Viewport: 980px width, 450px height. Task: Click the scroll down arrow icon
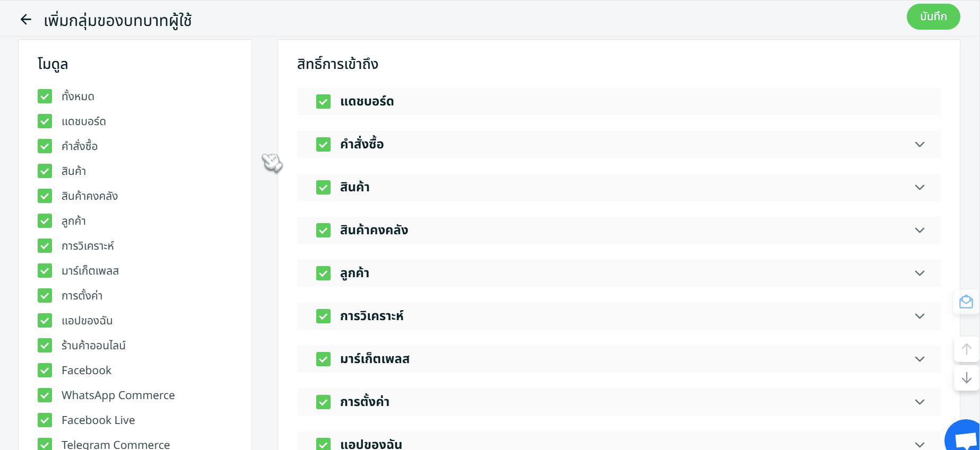966,378
